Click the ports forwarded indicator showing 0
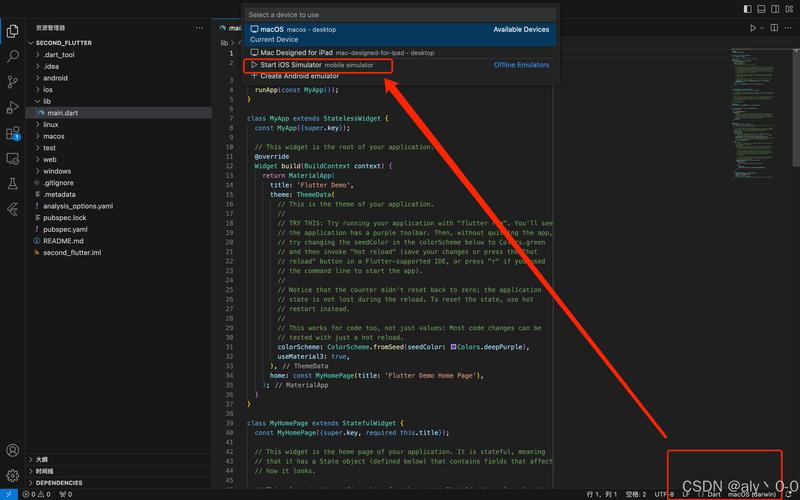The height and width of the screenshot is (500, 800). coord(65,494)
